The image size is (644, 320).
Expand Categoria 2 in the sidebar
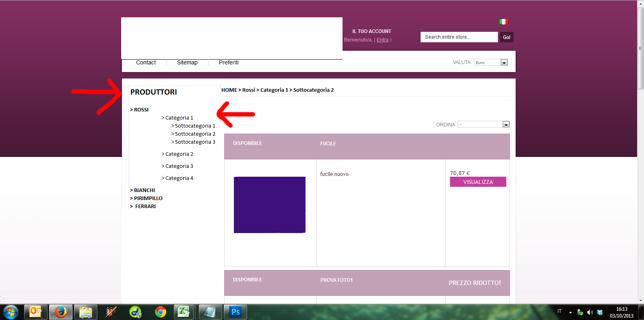coord(178,154)
